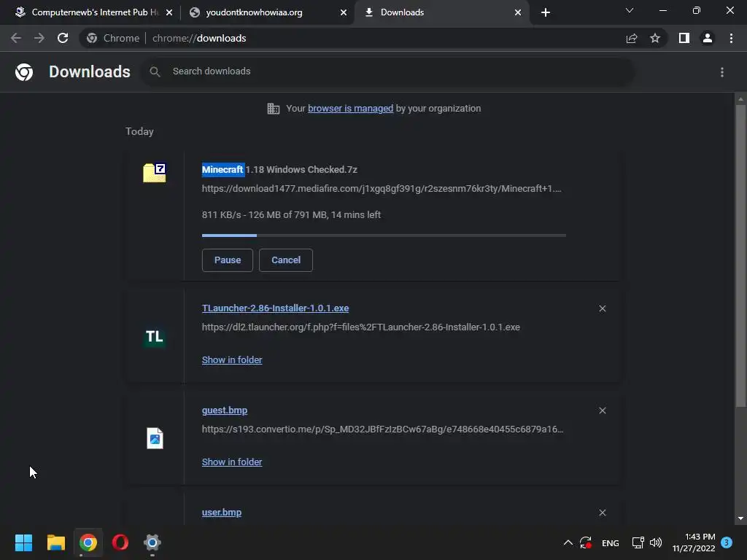The image size is (747, 560).
Task: Open network status tray icon
Action: pyautogui.click(x=638, y=542)
